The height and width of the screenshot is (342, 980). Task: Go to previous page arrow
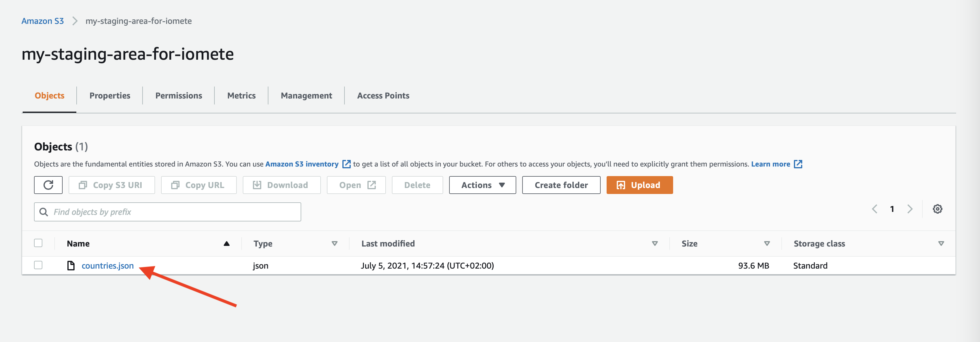pyautogui.click(x=875, y=209)
